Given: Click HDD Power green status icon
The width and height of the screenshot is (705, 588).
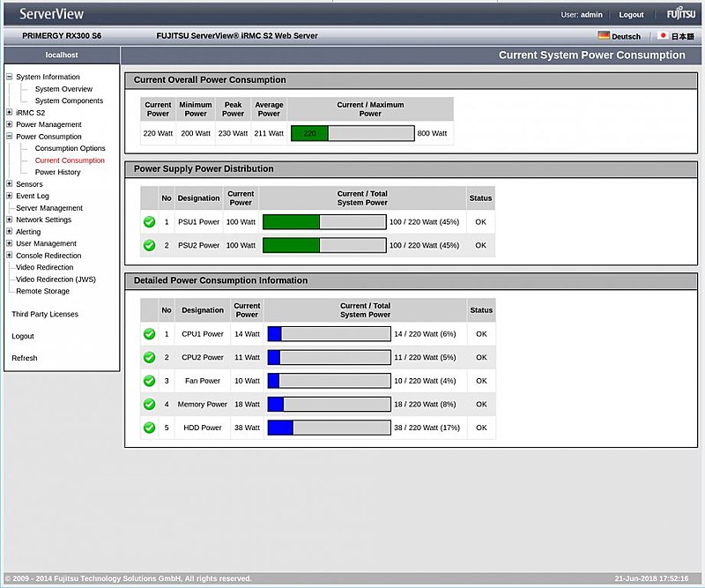Looking at the screenshot, I should [149, 428].
